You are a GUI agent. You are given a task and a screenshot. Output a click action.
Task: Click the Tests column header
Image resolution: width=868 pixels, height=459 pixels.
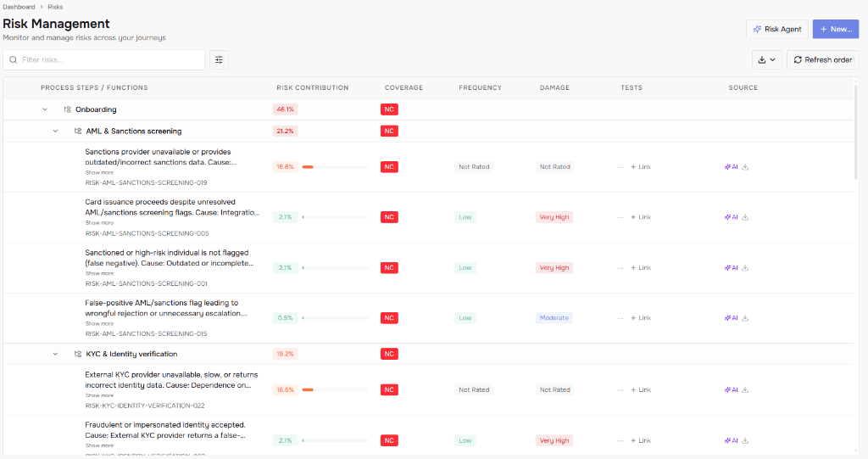click(632, 87)
